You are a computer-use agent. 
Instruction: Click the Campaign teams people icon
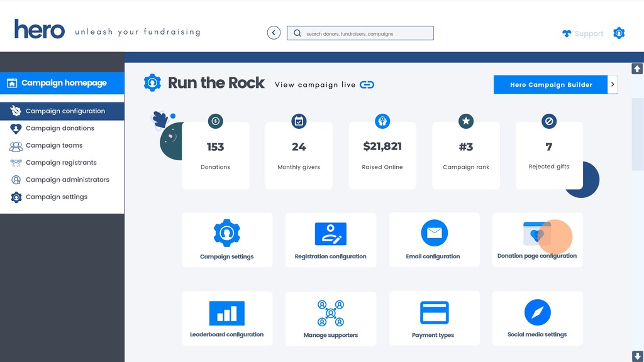pyautogui.click(x=16, y=146)
